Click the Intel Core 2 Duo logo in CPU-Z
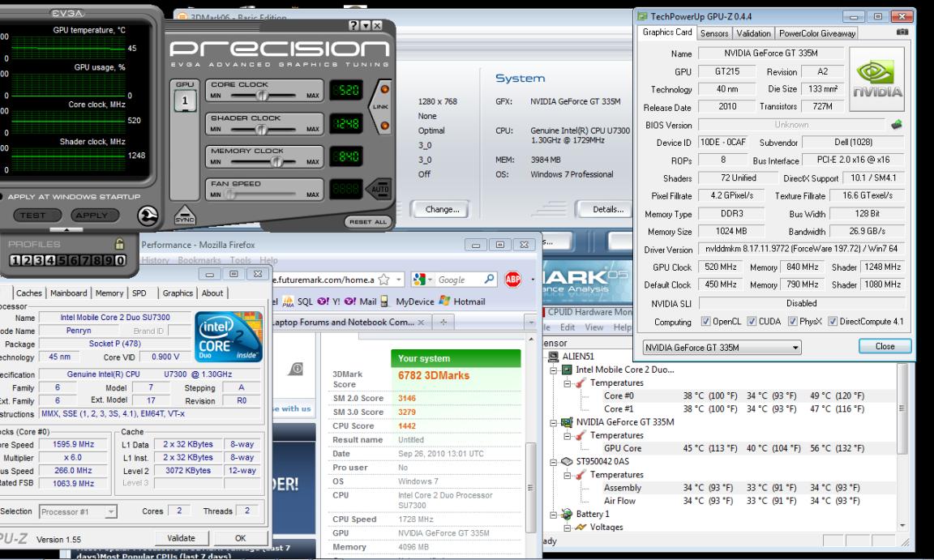 (229, 337)
